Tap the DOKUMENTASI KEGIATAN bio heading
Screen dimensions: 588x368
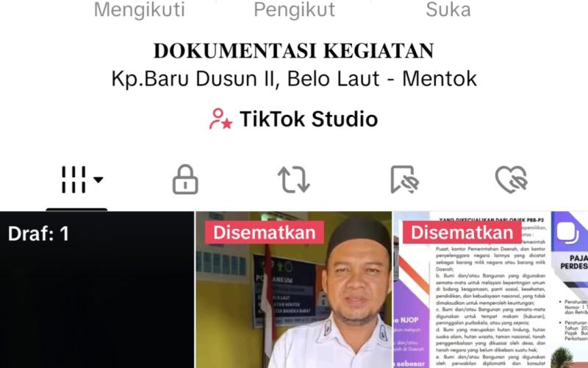pyautogui.click(x=294, y=51)
